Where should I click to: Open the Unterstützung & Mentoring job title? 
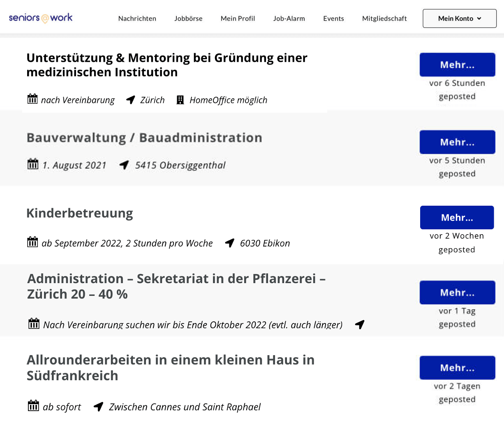[167, 65]
